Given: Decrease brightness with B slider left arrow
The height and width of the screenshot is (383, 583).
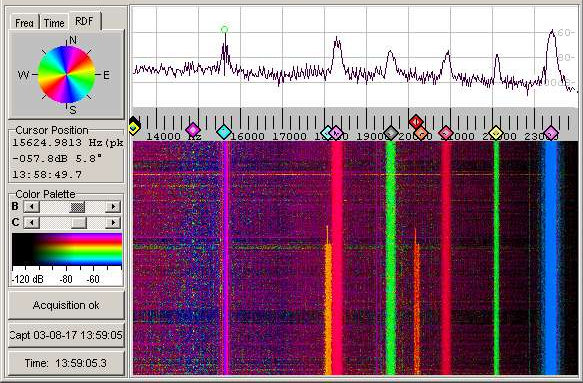Looking at the screenshot, I should (32, 206).
